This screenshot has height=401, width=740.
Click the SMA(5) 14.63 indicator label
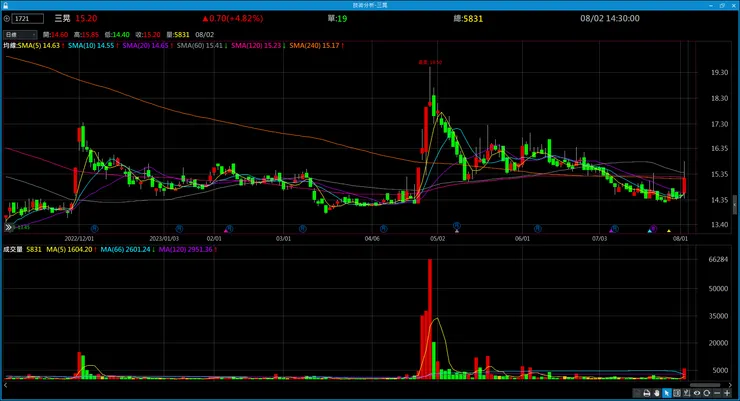(41, 45)
